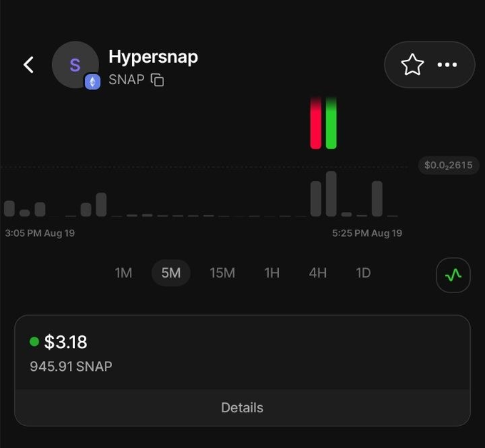
Task: Tap the red candlestick on the chart
Action: coord(316,123)
